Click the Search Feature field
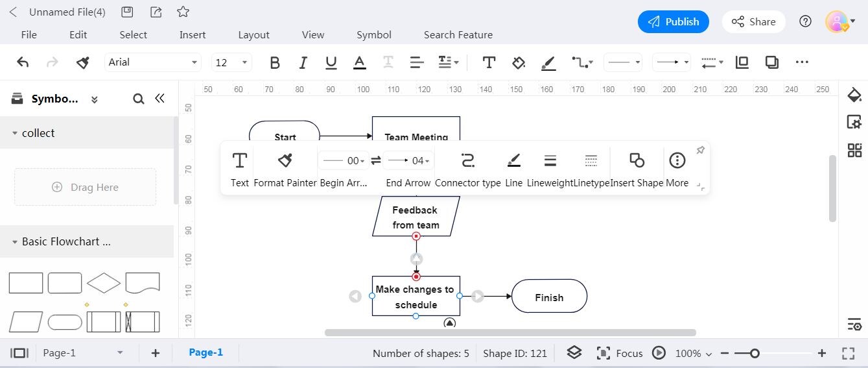 (x=458, y=35)
